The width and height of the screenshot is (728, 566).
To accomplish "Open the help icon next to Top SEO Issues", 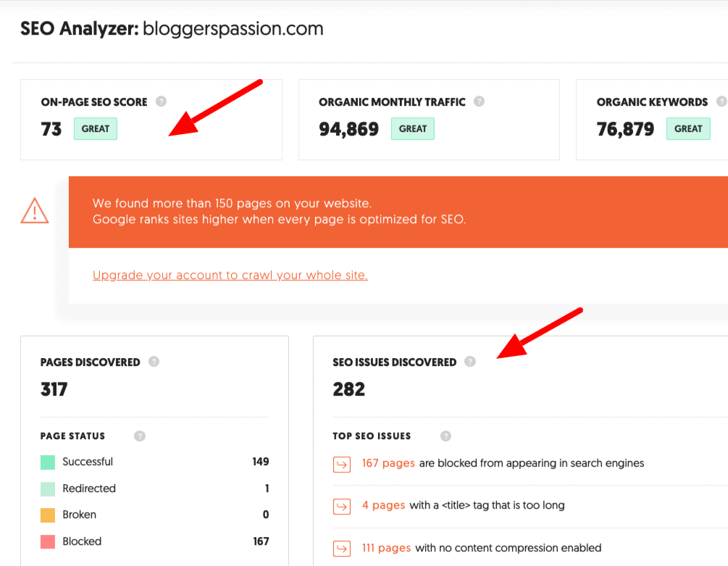I will tap(445, 436).
